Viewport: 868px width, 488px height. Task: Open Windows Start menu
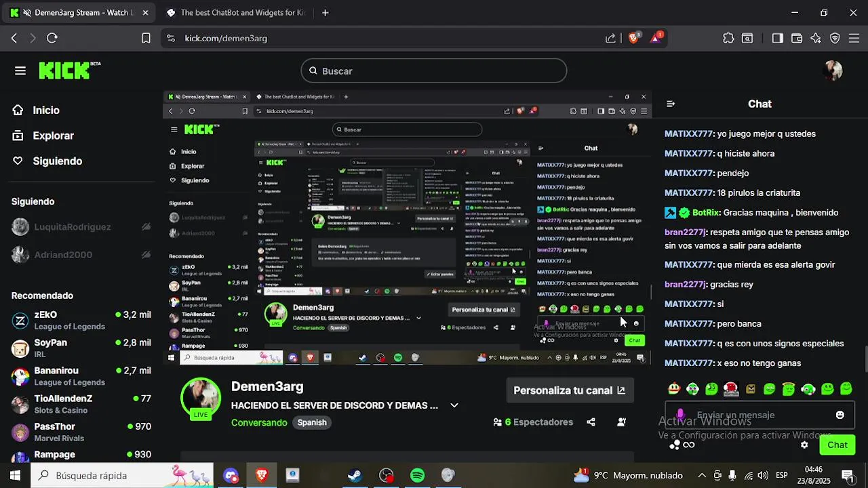15,475
